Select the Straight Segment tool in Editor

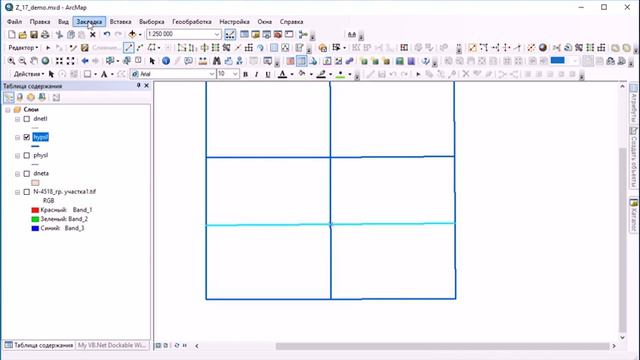click(129, 48)
